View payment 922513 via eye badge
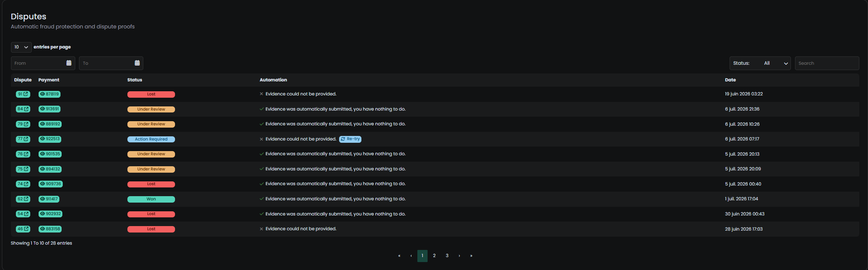 click(x=50, y=139)
